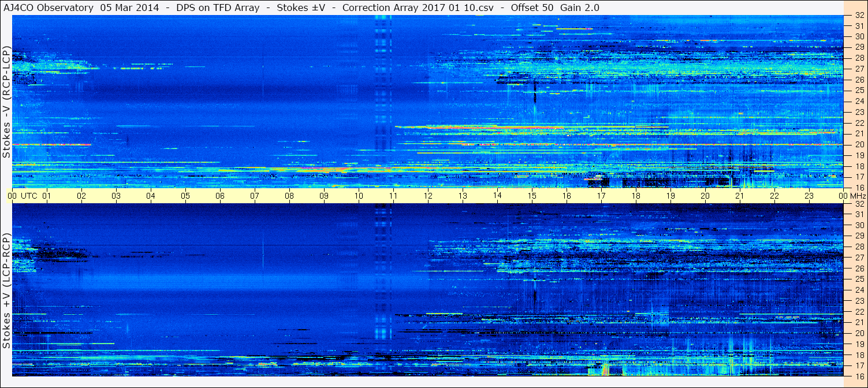Click 27 MHz tick of Stokes +V panel
The height and width of the screenshot is (388, 868).
pos(859,258)
